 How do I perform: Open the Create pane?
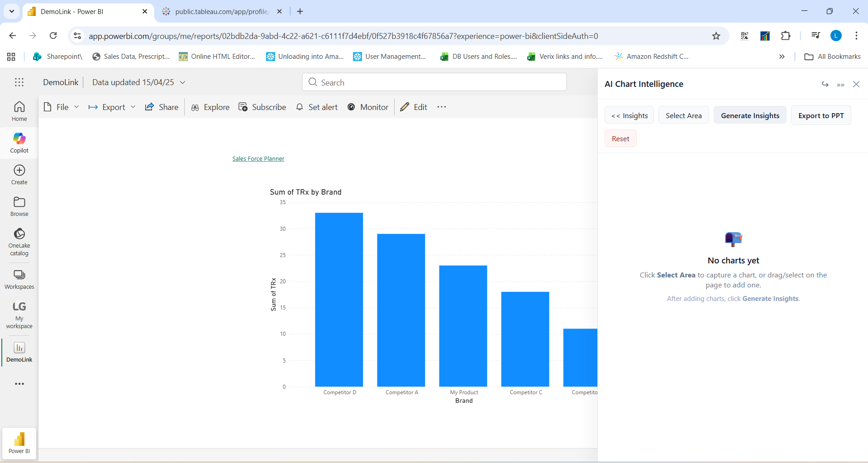coord(19,174)
